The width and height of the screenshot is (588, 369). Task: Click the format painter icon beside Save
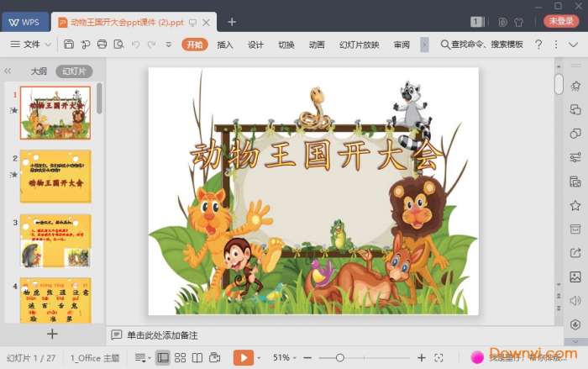pyautogui.click(x=86, y=45)
